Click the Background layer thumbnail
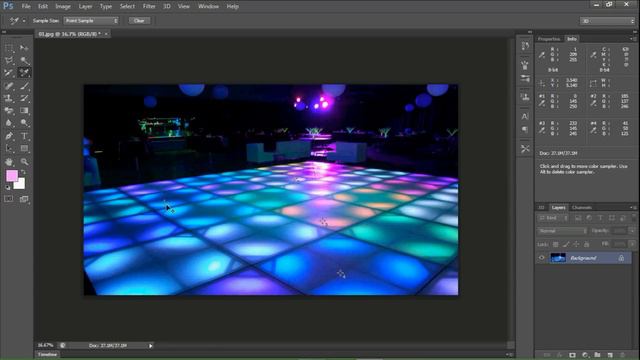640x360 pixels. pos(558,258)
